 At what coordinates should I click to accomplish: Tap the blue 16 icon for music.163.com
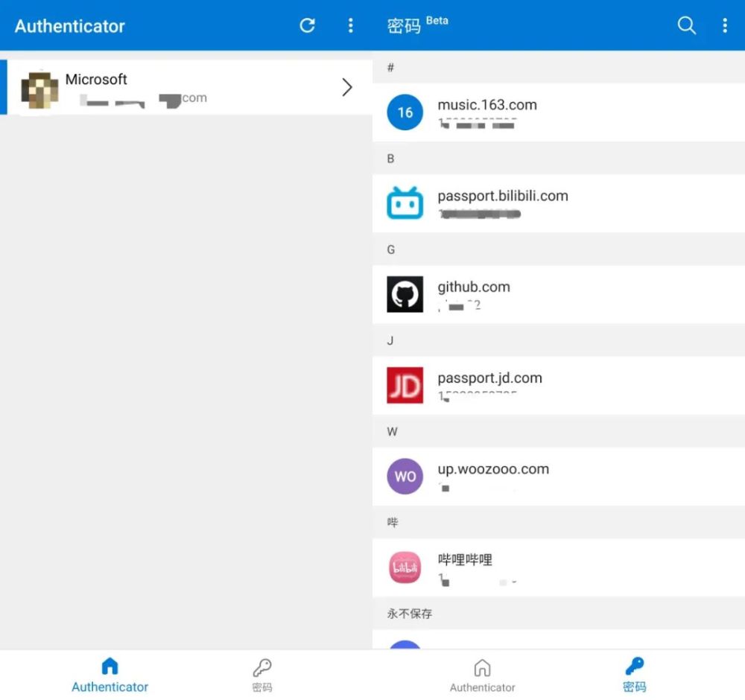click(x=405, y=112)
